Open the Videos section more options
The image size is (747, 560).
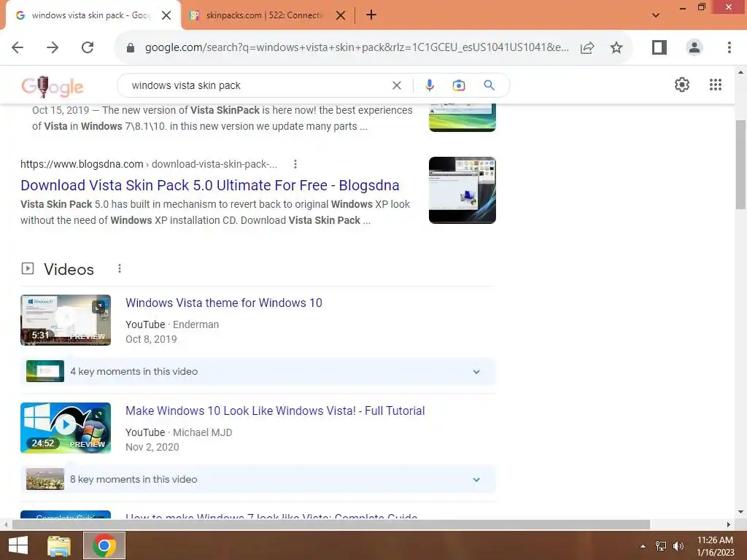(x=120, y=268)
